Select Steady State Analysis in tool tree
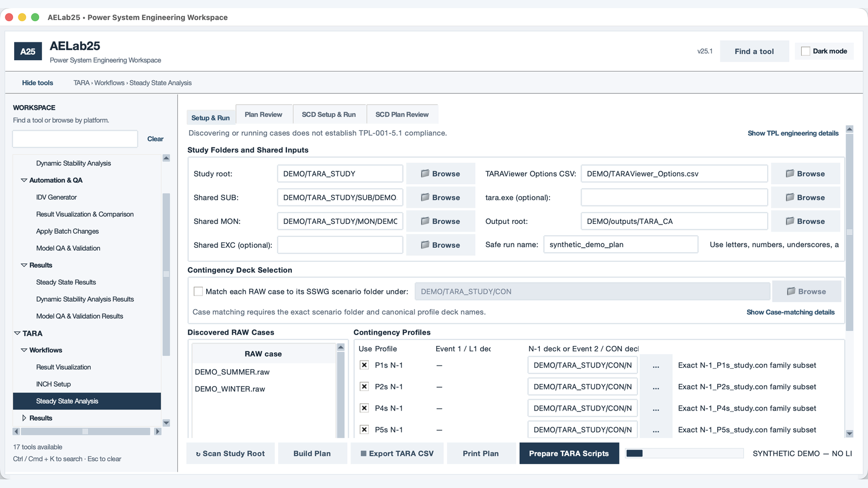The height and width of the screenshot is (488, 868). 87,401
